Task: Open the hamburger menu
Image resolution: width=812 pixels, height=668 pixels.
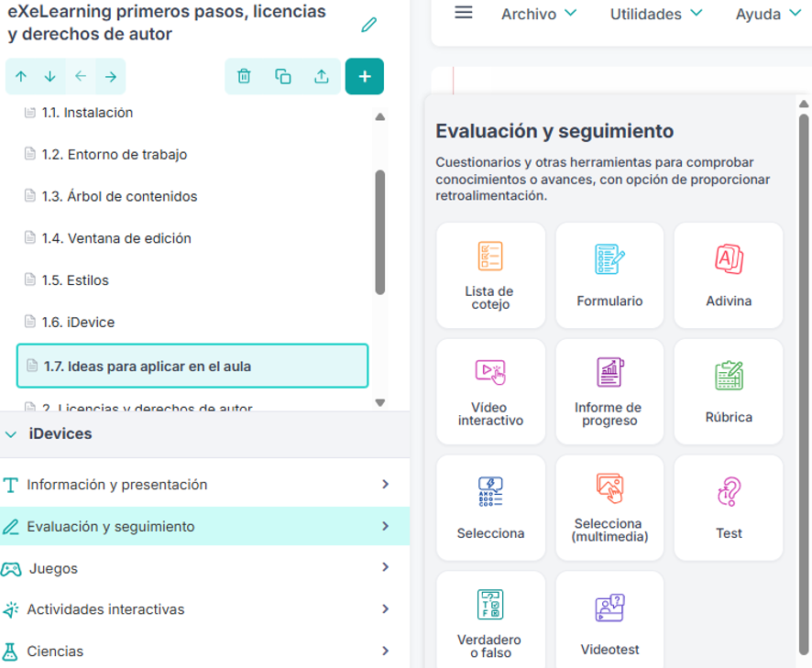Action: (464, 13)
